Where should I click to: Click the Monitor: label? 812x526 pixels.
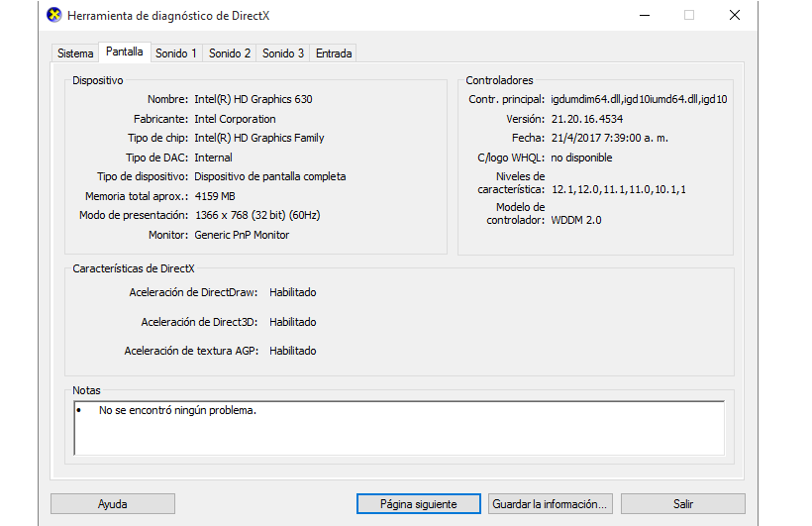point(168,235)
